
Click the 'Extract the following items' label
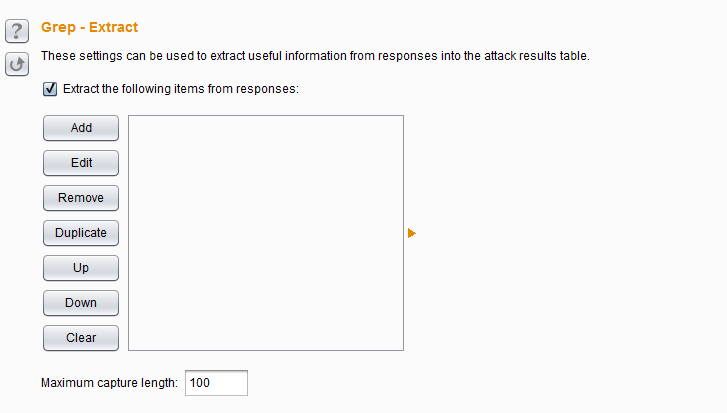coord(180,88)
